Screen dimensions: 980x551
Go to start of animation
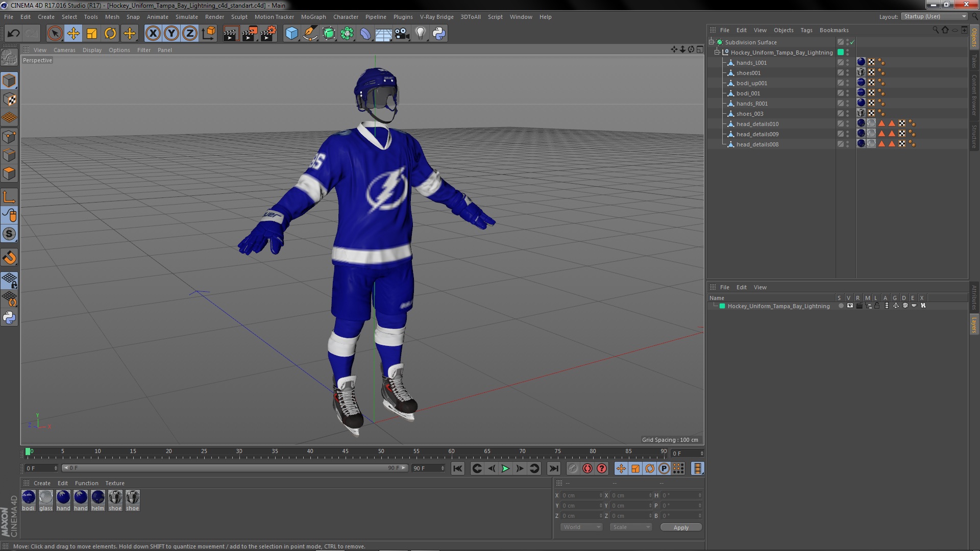click(458, 468)
